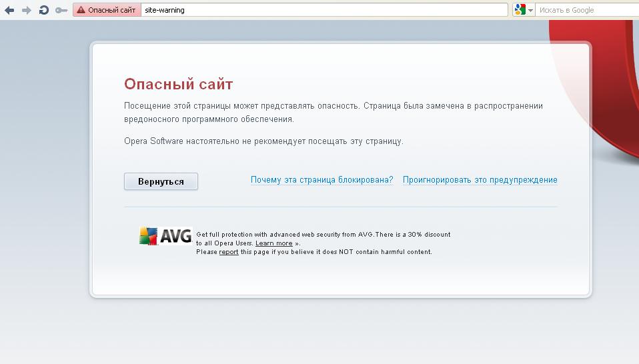Open the password wand key icon

[x=61, y=10]
